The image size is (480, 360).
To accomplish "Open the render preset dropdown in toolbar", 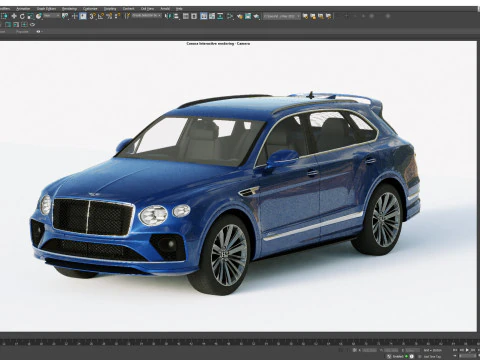I will point(282,16).
